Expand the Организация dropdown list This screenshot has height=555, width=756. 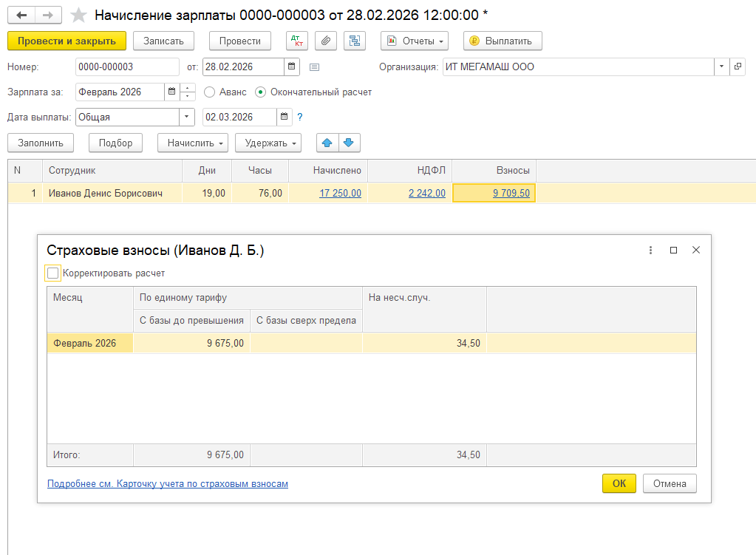click(721, 67)
